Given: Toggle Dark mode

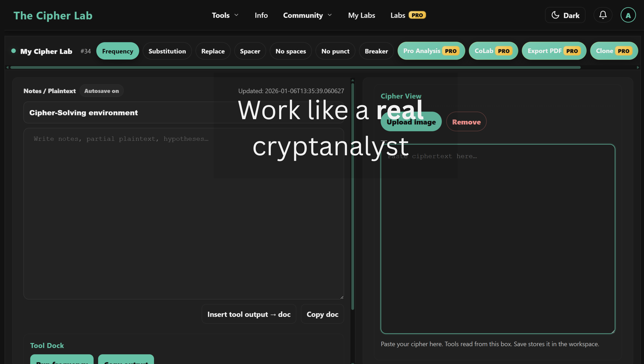Looking at the screenshot, I should 565,15.
